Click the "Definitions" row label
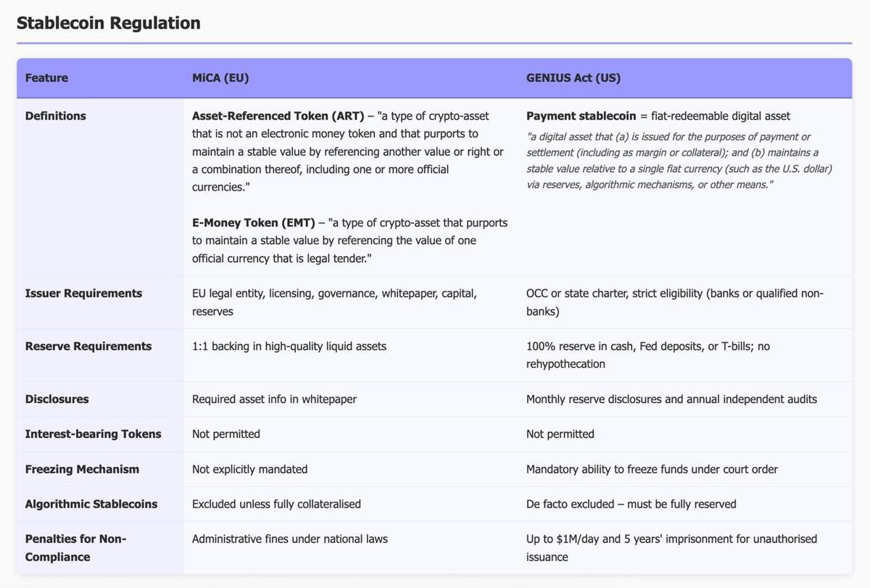This screenshot has height=588, width=870. (x=55, y=116)
